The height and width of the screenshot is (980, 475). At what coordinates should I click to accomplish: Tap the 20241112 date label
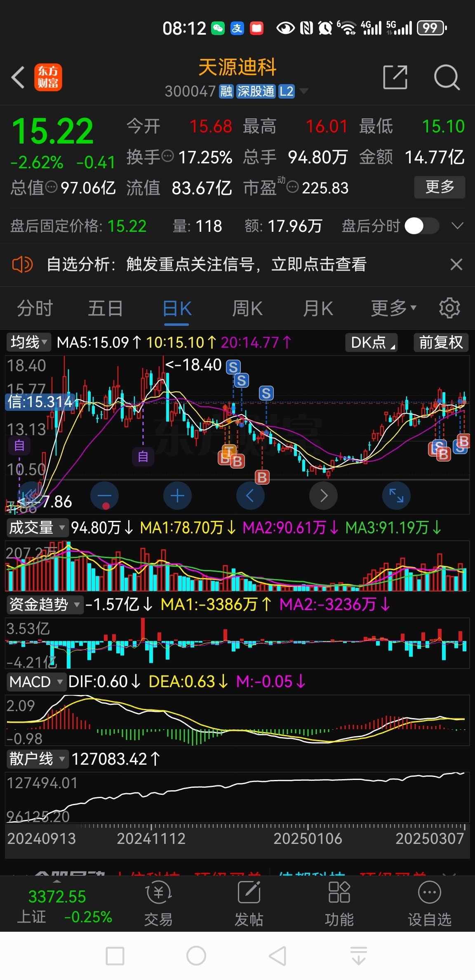tap(151, 839)
